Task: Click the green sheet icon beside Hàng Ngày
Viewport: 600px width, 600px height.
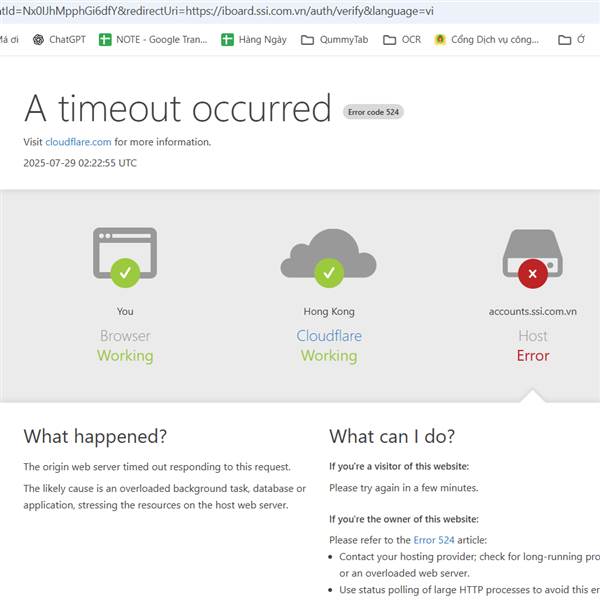Action: click(227, 39)
